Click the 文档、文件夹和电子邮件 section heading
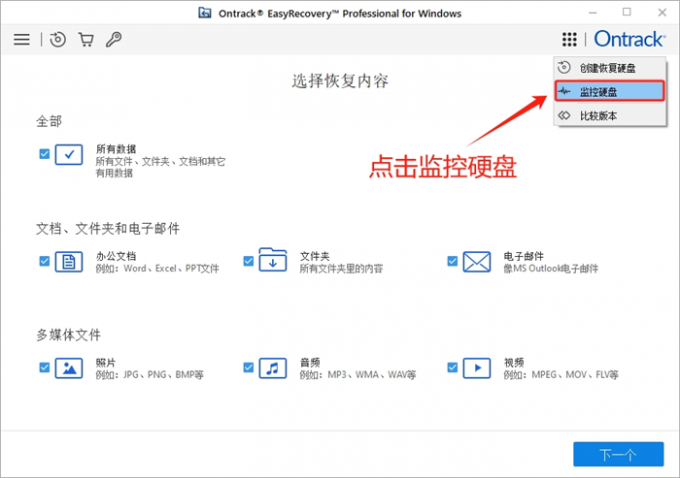Viewport: 680px width, 478px height. point(108,228)
